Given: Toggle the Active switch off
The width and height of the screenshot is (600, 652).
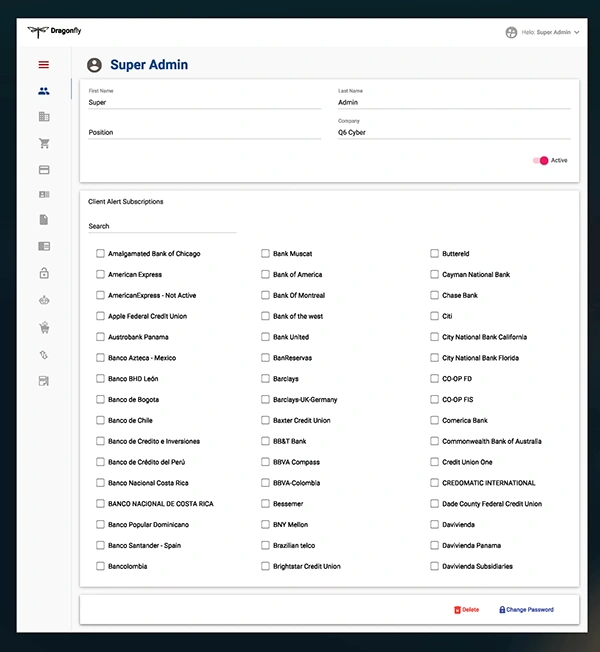Looking at the screenshot, I should click(x=541, y=161).
